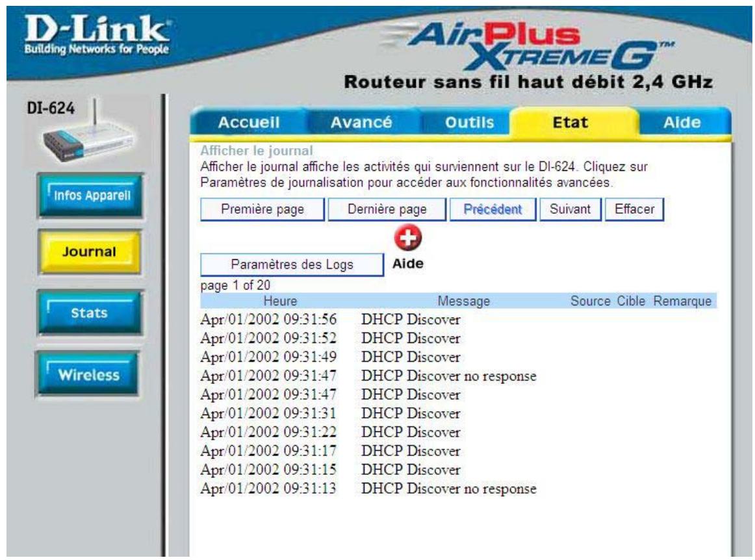Viewport: 755px width, 560px height.
Task: Select log entry timestamp 09:31:22
Action: pyautogui.click(x=268, y=433)
